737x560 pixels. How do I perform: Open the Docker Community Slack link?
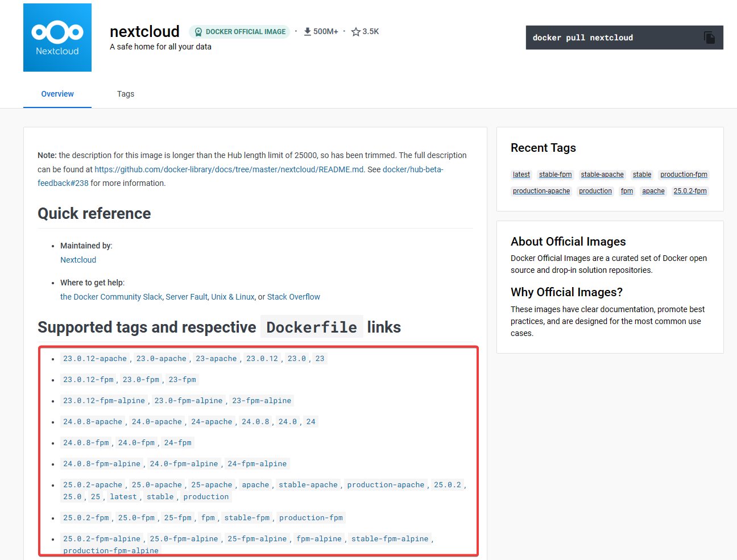pos(111,297)
